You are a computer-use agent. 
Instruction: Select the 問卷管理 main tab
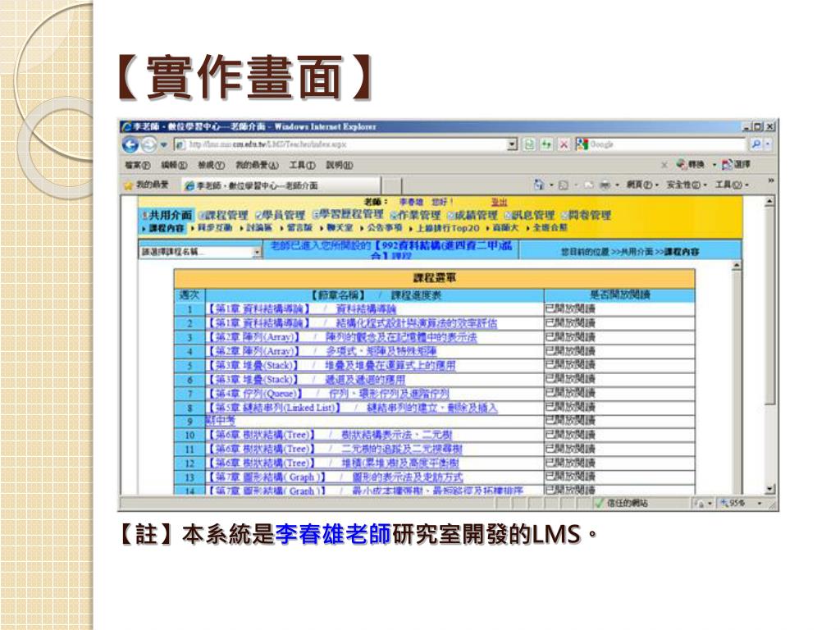pyautogui.click(x=586, y=216)
